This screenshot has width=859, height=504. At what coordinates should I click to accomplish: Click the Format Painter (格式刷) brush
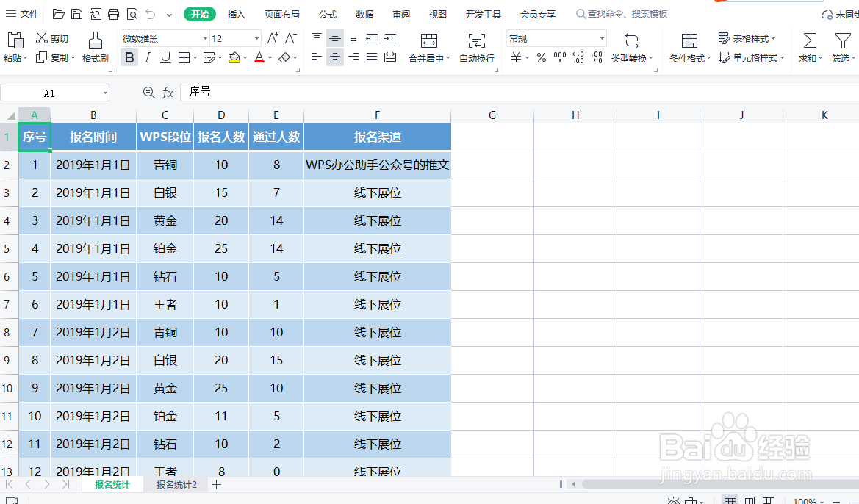click(96, 46)
